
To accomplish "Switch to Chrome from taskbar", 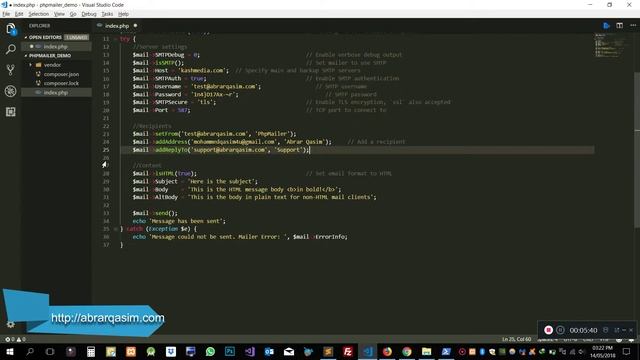I will 407,351.
